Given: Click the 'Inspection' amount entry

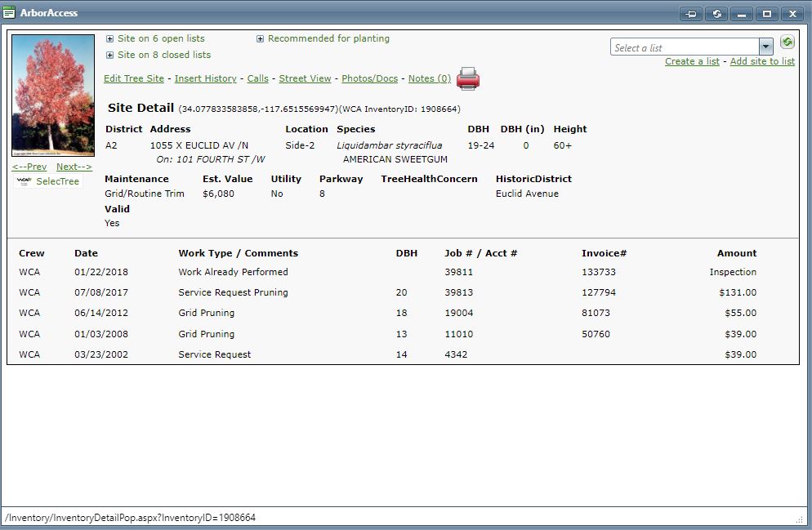Looking at the screenshot, I should point(733,272).
